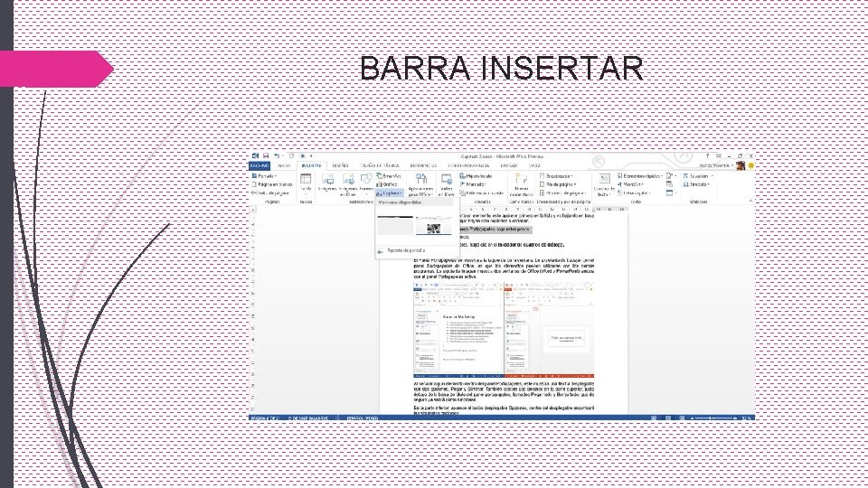Click the Redo icon in quick access toolbar

click(292, 156)
